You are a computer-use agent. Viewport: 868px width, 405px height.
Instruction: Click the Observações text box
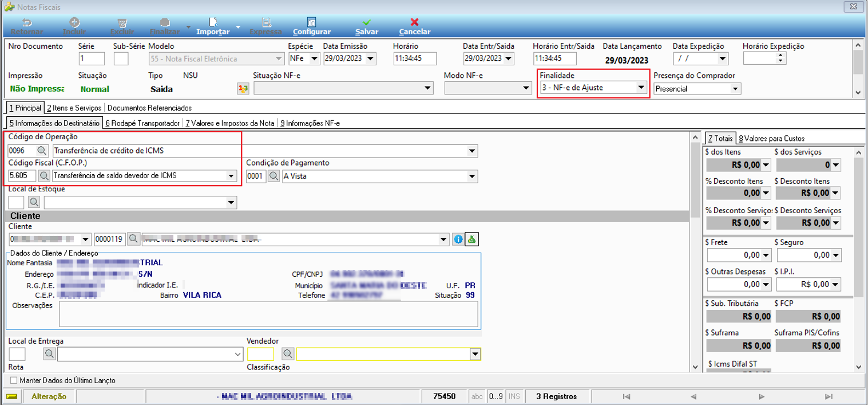click(268, 314)
